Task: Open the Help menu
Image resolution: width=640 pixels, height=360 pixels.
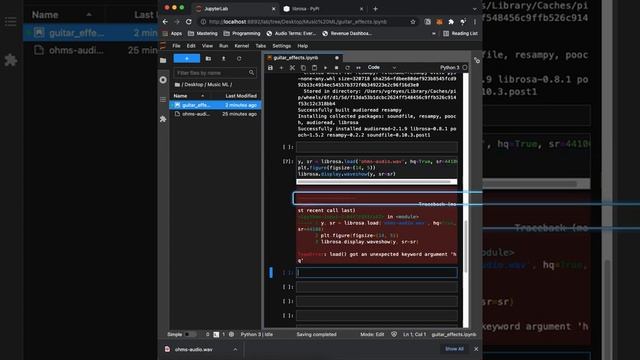Action: [x=302, y=46]
